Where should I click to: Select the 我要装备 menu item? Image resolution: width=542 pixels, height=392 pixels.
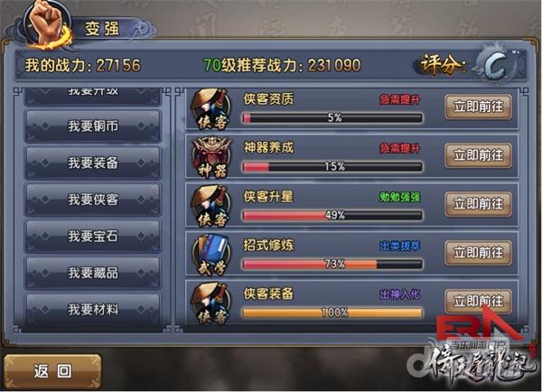click(x=93, y=163)
